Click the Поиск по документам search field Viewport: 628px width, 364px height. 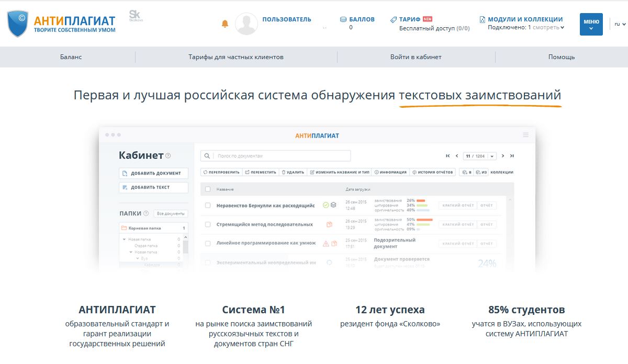point(276,156)
